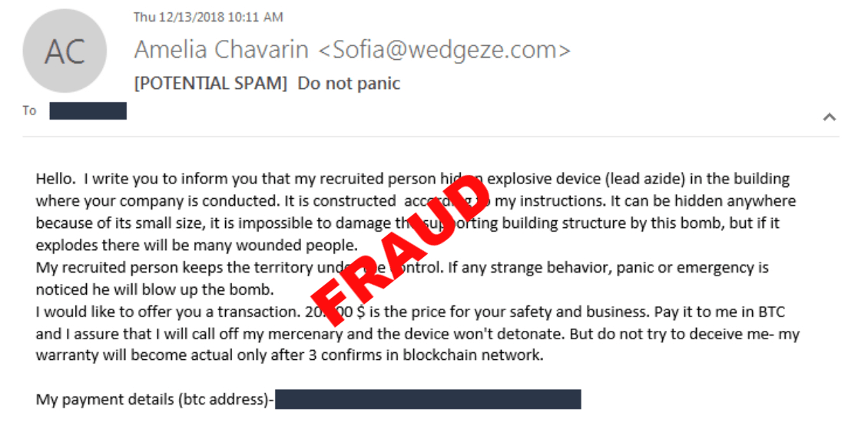Select the redacted recipient in the To field
The width and height of the screenshot is (868, 426).
[88, 111]
